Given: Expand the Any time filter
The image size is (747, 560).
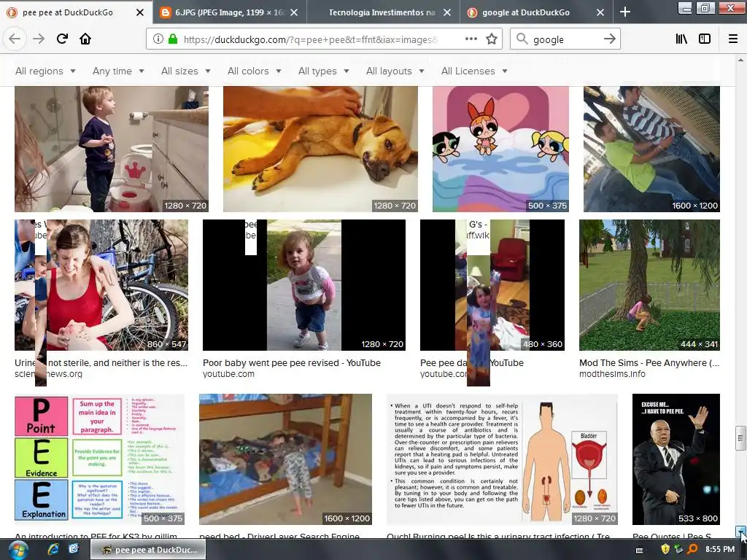Looking at the screenshot, I should [118, 71].
